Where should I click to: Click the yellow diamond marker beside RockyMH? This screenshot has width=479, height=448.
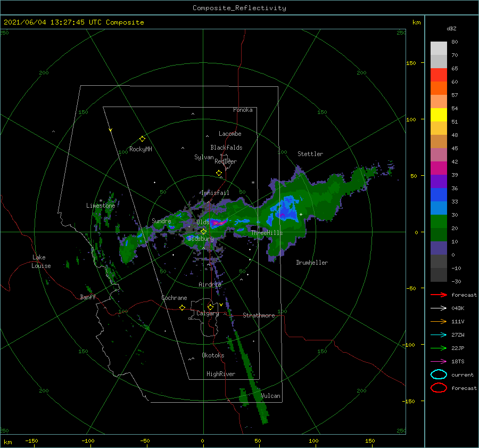[142, 139]
